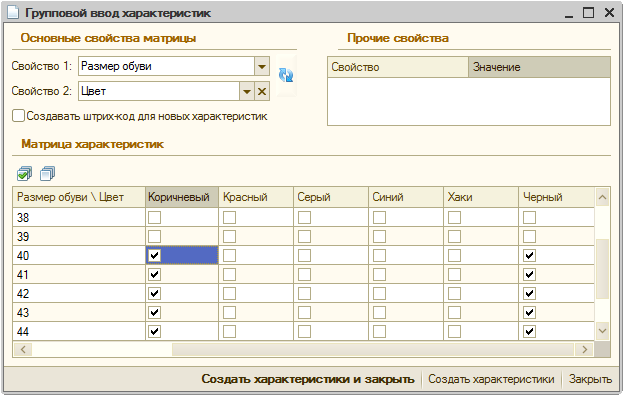Open the Свойство 2 dropdown list
623x395 pixels.
pos(247,91)
